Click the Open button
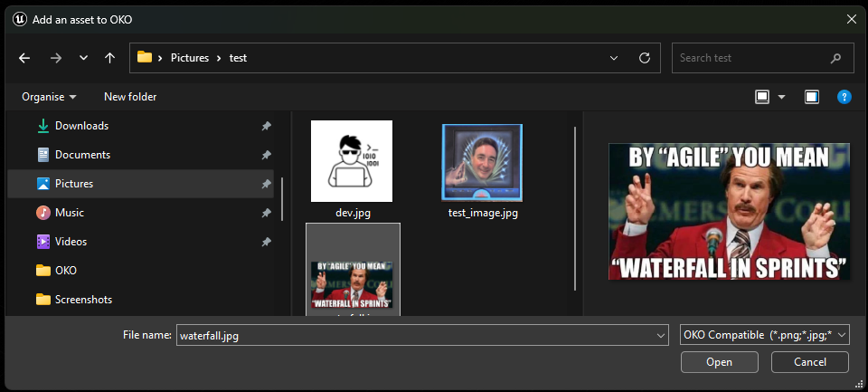 click(x=719, y=362)
